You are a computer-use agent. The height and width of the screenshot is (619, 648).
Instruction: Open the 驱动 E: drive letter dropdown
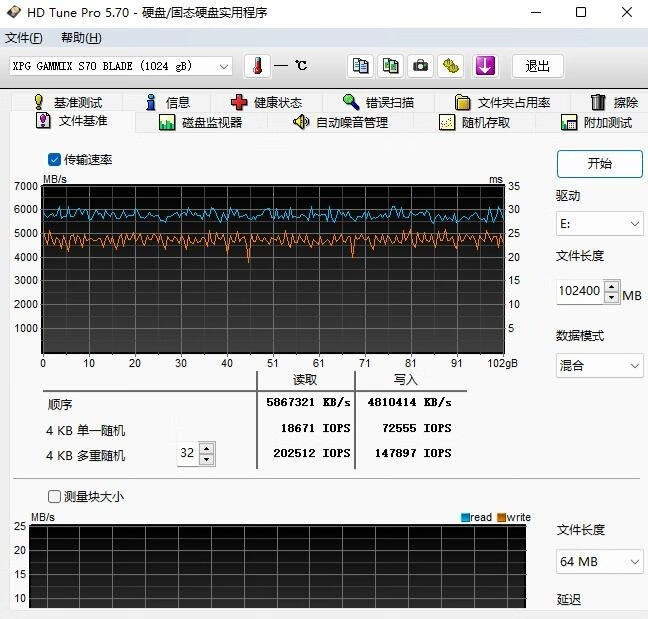(599, 225)
